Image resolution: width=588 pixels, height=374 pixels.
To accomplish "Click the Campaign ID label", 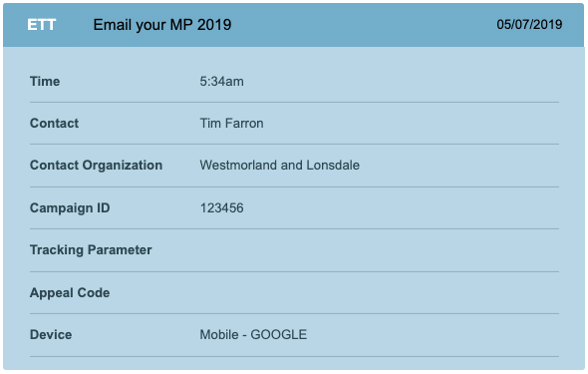I will pyautogui.click(x=70, y=207).
